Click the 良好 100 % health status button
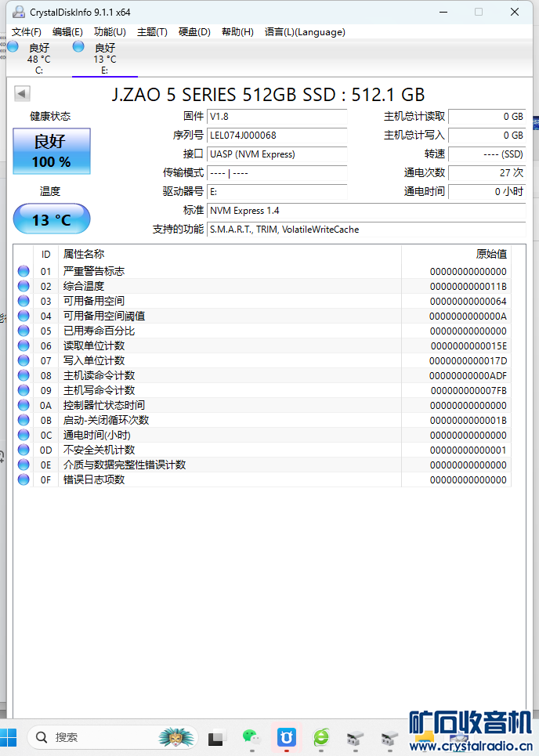 point(52,151)
